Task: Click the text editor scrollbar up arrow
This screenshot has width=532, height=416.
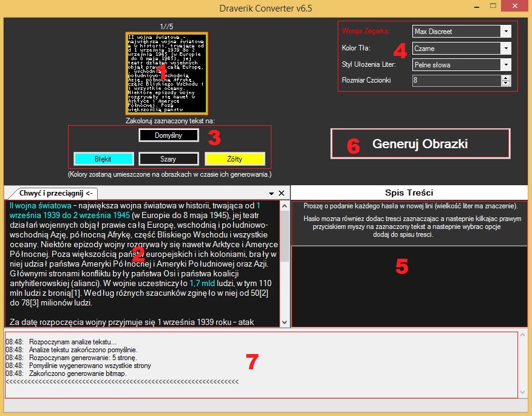Action: coord(284,205)
